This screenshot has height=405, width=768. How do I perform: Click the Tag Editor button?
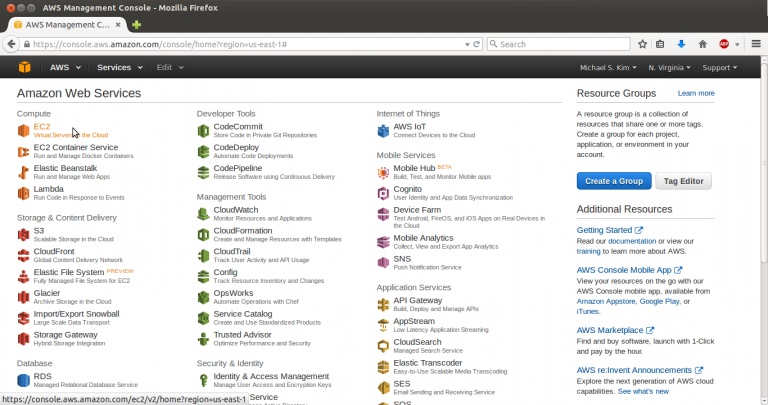(683, 181)
